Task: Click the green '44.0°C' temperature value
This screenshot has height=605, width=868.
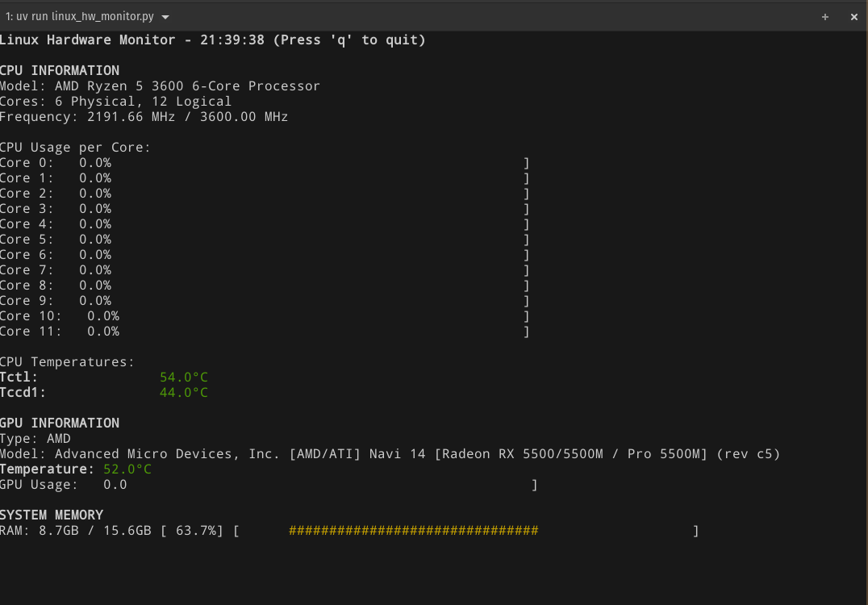Action: (x=184, y=393)
